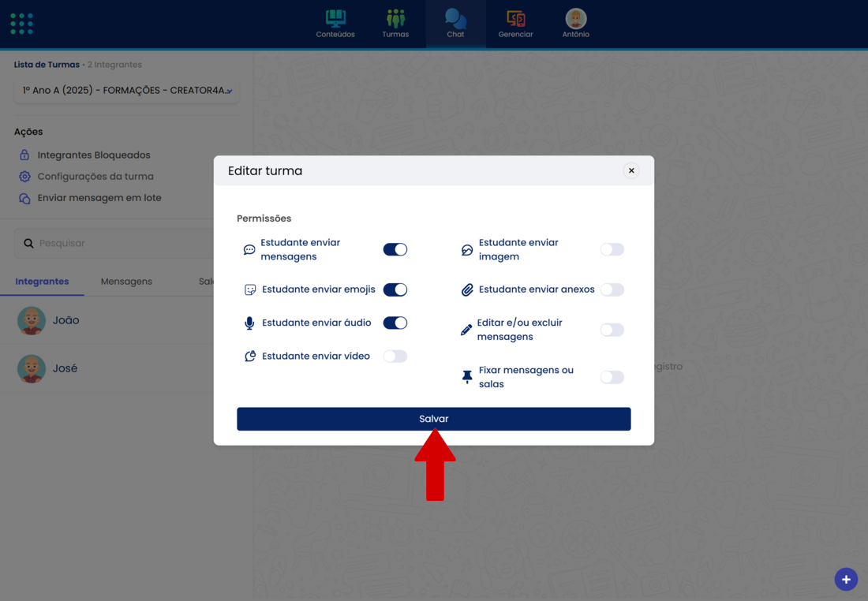Close the Editar turma dialog

point(631,170)
